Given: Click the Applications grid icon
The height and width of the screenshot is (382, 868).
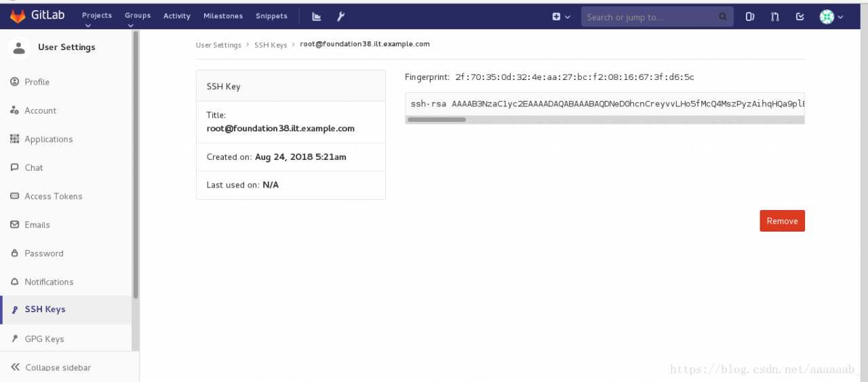Looking at the screenshot, I should [15, 139].
